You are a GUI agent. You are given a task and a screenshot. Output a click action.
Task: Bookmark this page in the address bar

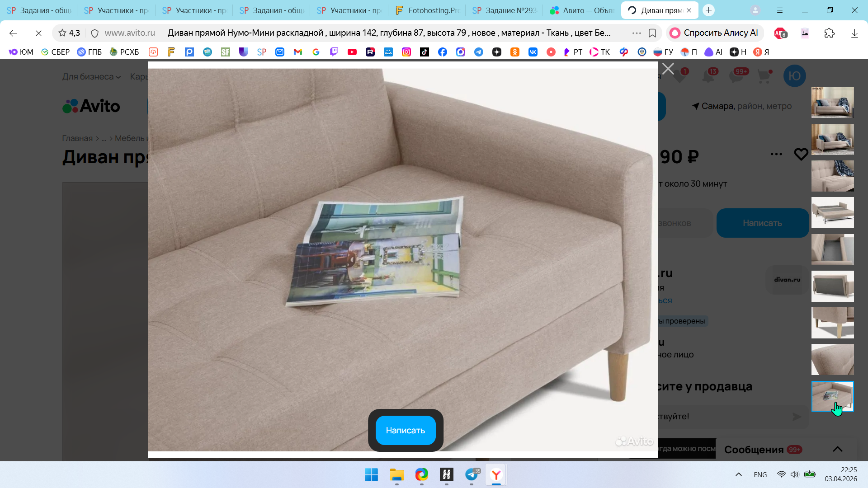click(652, 33)
